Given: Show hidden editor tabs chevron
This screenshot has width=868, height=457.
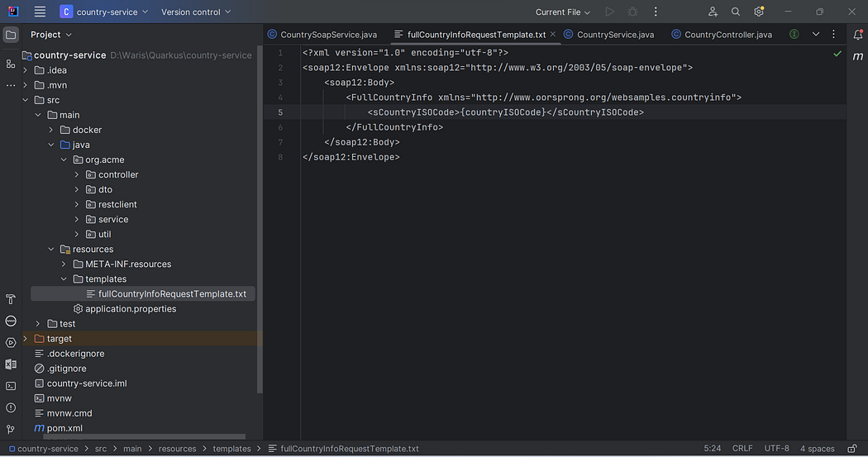Looking at the screenshot, I should point(815,35).
